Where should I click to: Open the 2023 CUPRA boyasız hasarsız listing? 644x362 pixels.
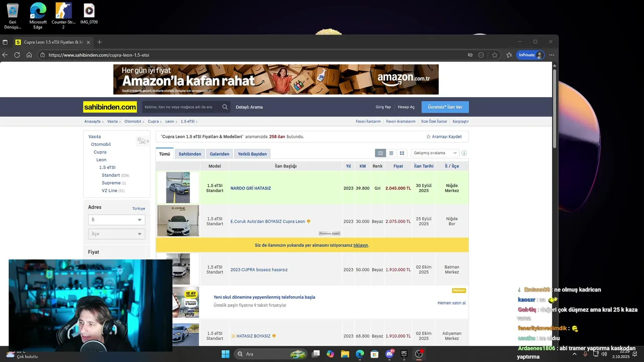pos(259,269)
